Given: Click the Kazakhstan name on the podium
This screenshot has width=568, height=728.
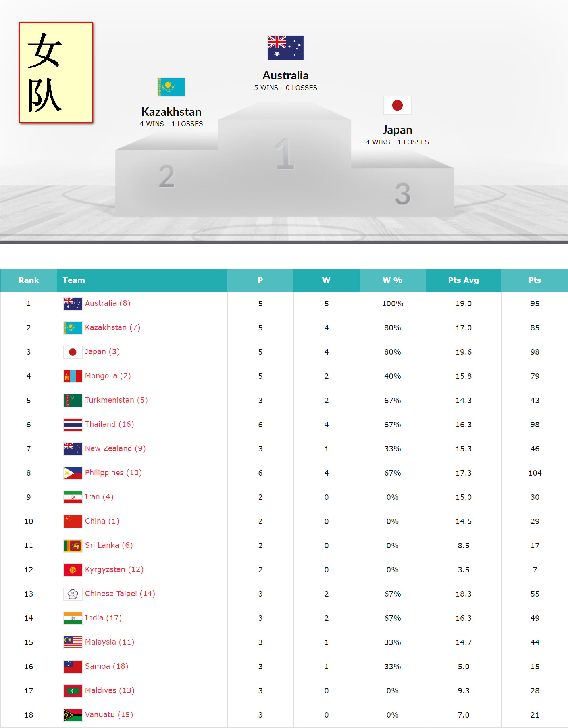Looking at the screenshot, I should [x=171, y=112].
